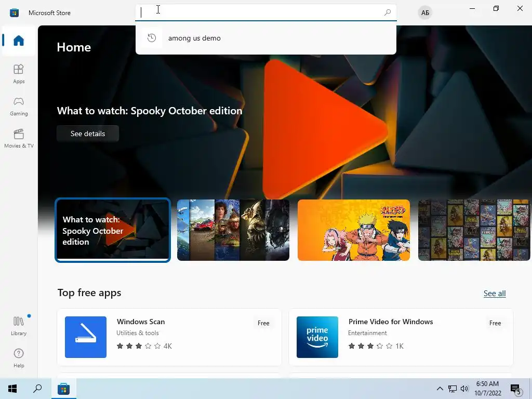Click Microsoft Store taskbar icon
The width and height of the screenshot is (532, 399).
[63, 389]
